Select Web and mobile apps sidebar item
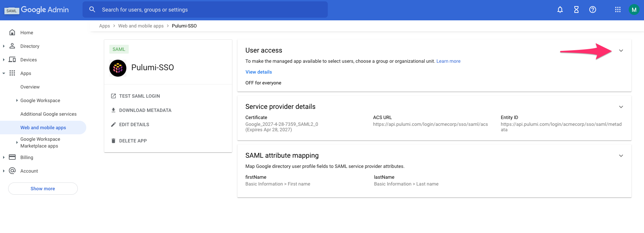 [x=43, y=128]
